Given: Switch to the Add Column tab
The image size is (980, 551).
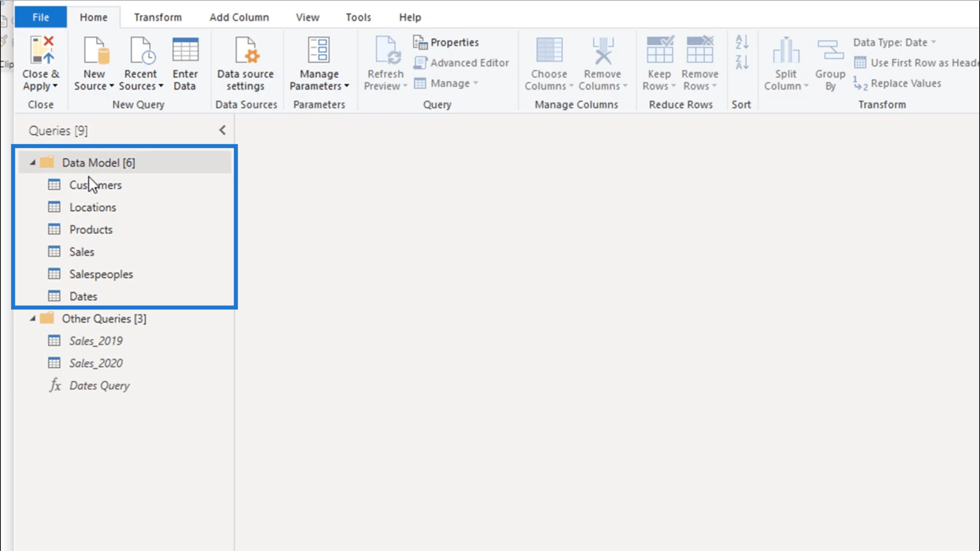Looking at the screenshot, I should tap(239, 17).
